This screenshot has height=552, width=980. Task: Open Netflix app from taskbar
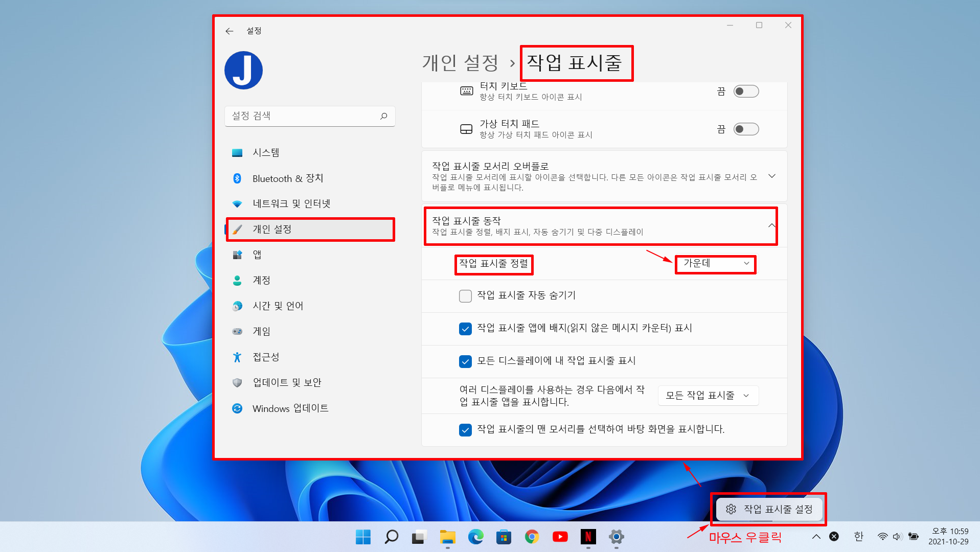pos(588,537)
